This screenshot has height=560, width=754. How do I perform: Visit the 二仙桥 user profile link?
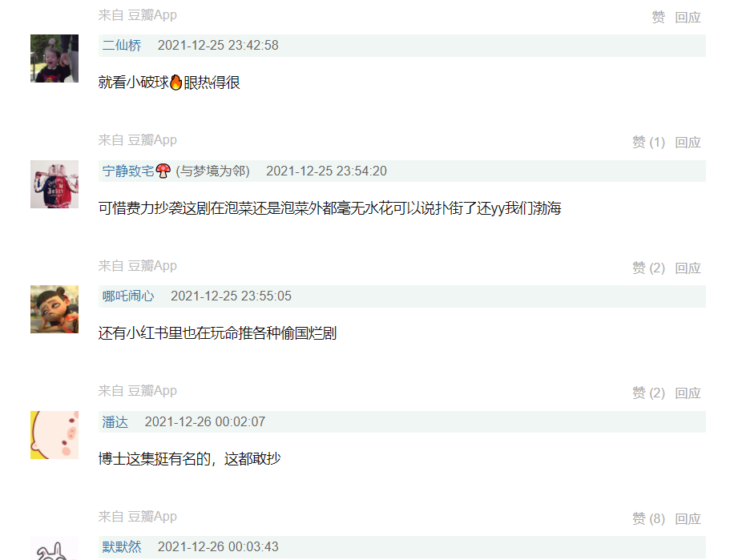(x=122, y=45)
